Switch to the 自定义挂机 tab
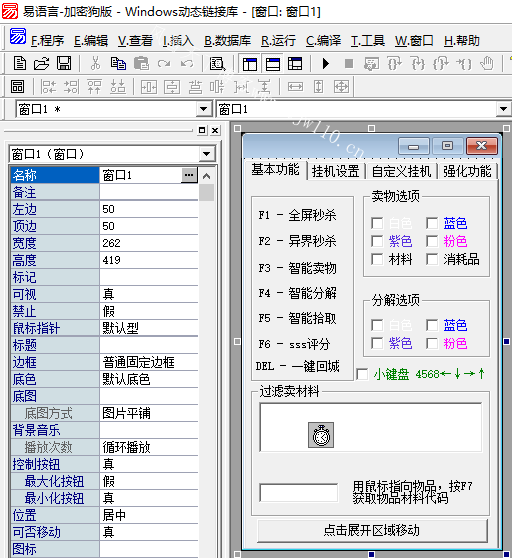This screenshot has width=512, height=558. [x=401, y=171]
